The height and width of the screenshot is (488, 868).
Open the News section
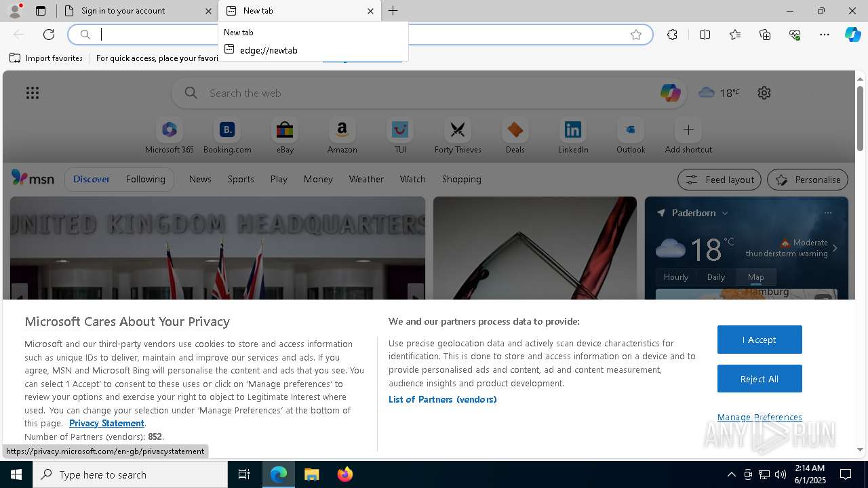point(200,179)
